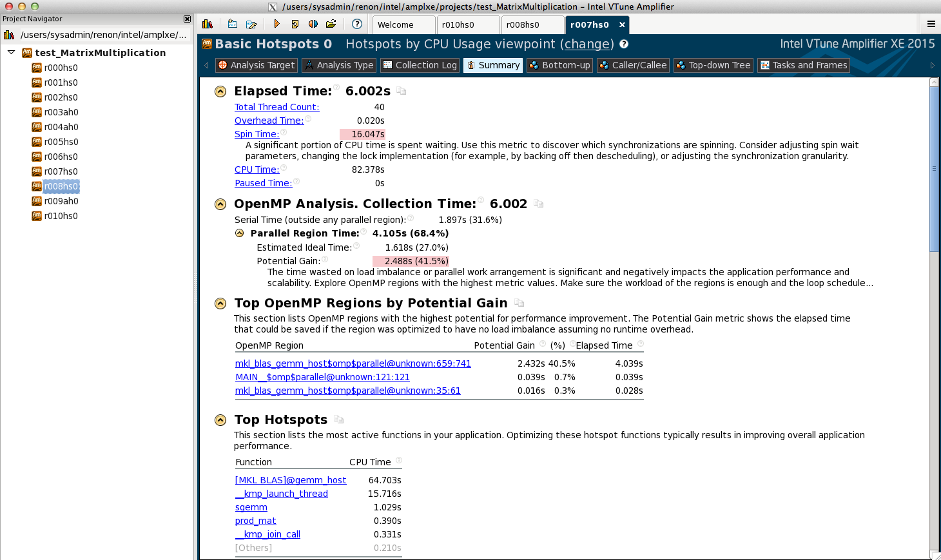
Task: Open the Caller/Callee tab
Action: click(x=632, y=65)
